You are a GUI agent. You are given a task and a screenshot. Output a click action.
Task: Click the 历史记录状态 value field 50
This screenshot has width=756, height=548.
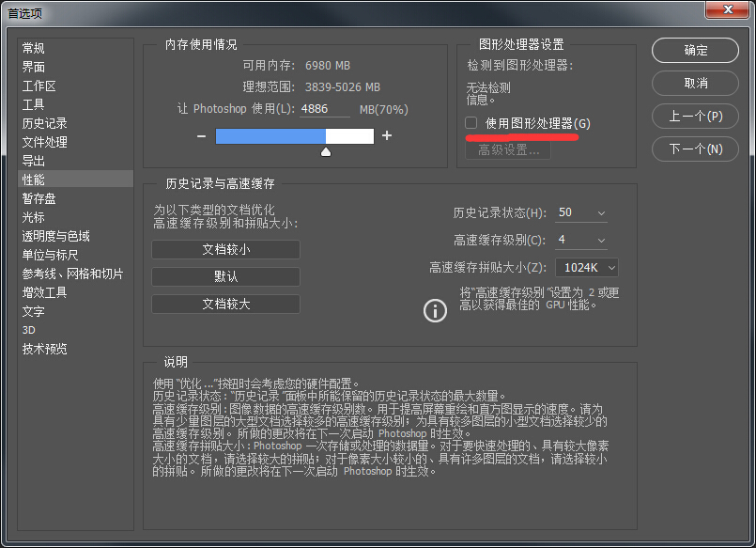(575, 212)
